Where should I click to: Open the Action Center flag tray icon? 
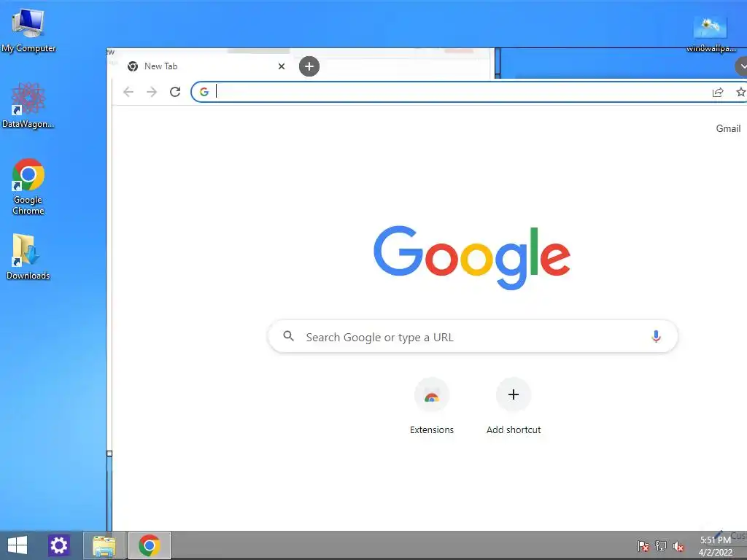click(643, 546)
